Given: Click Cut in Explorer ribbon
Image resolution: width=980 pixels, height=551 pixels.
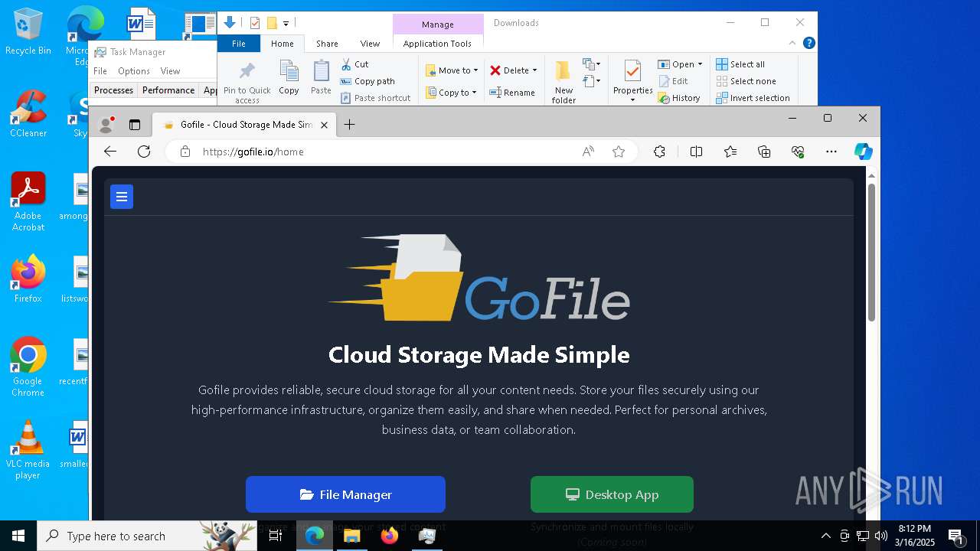Looking at the screenshot, I should (x=354, y=64).
